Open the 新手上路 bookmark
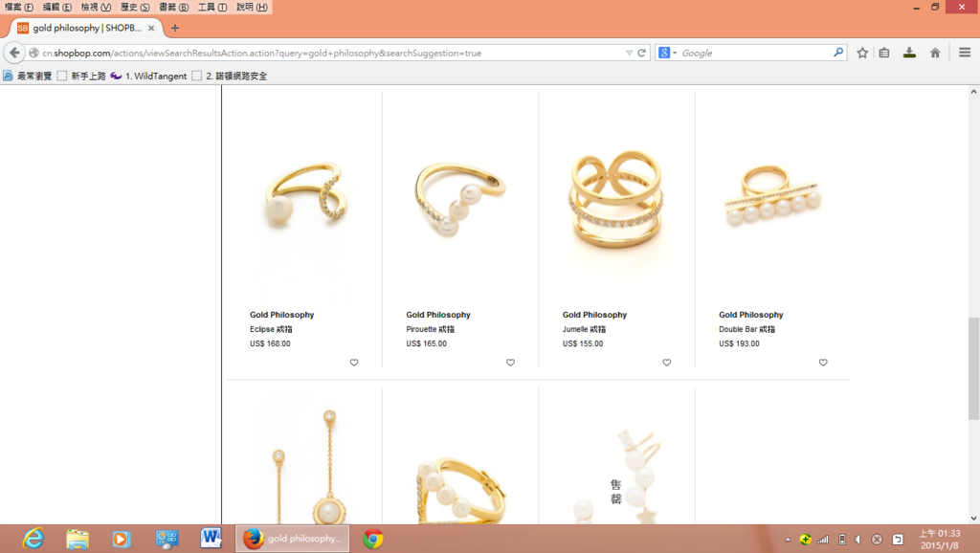Viewport: 980px width, 553px height. pyautogui.click(x=81, y=76)
